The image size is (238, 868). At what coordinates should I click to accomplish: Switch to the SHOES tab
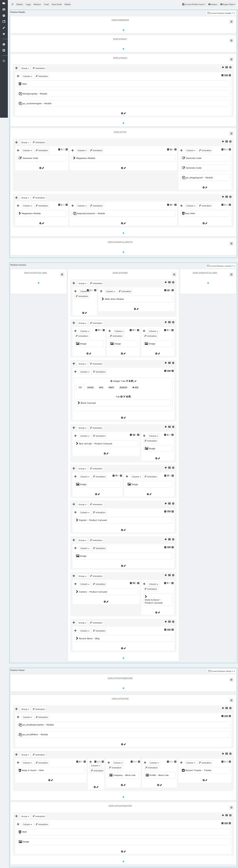[x=90, y=387]
